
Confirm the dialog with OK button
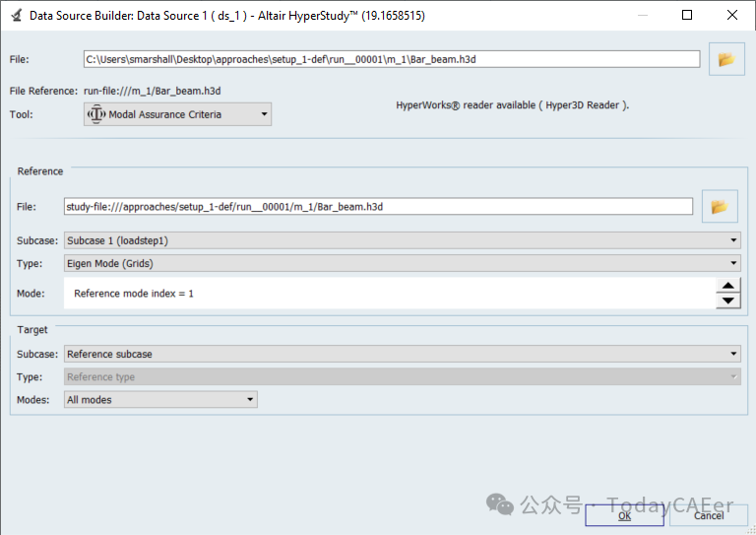[624, 515]
